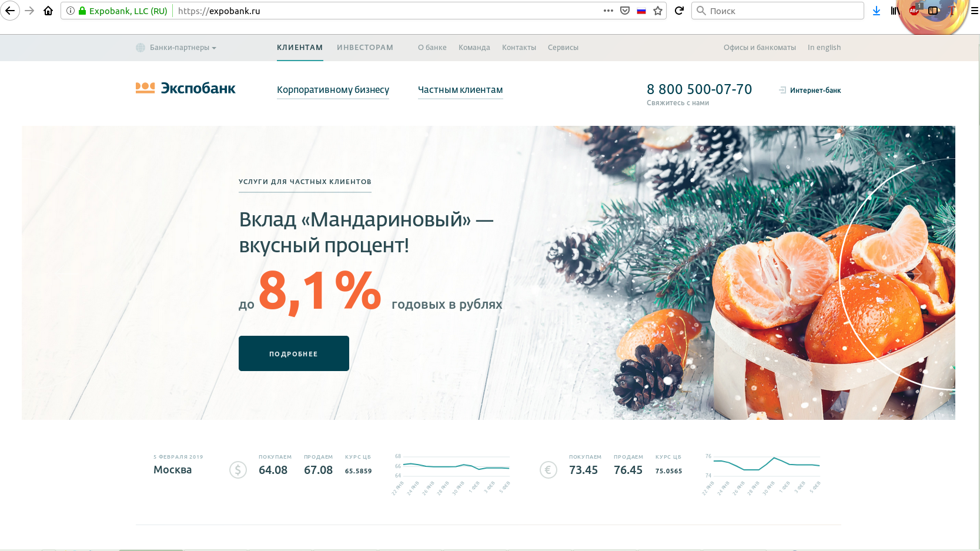Open Москва city selector
Viewport: 980px width, 551px height.
click(x=172, y=469)
